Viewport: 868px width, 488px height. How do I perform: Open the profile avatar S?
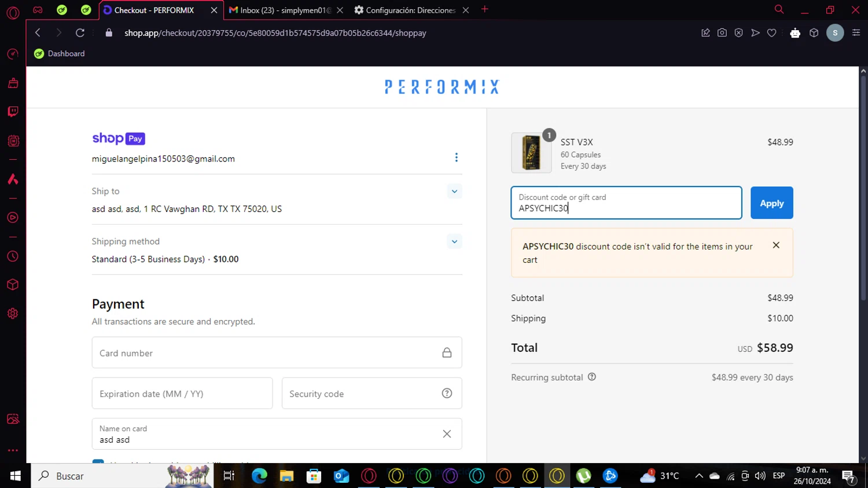pos(835,33)
